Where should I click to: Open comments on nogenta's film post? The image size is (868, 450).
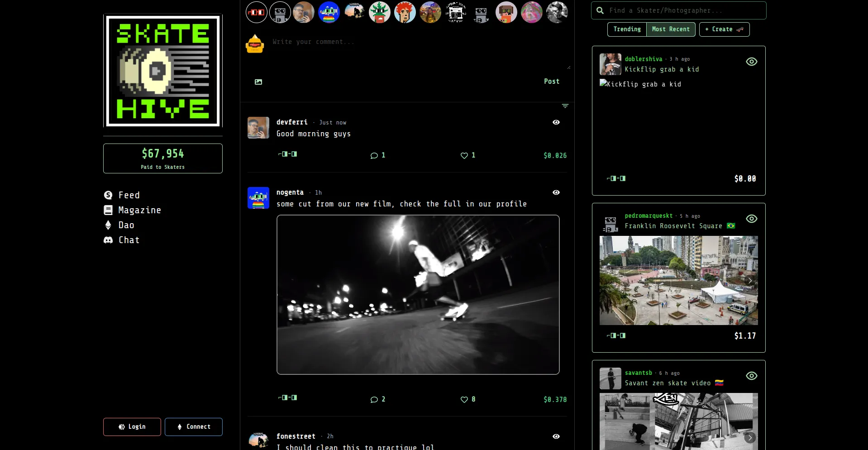point(374,399)
